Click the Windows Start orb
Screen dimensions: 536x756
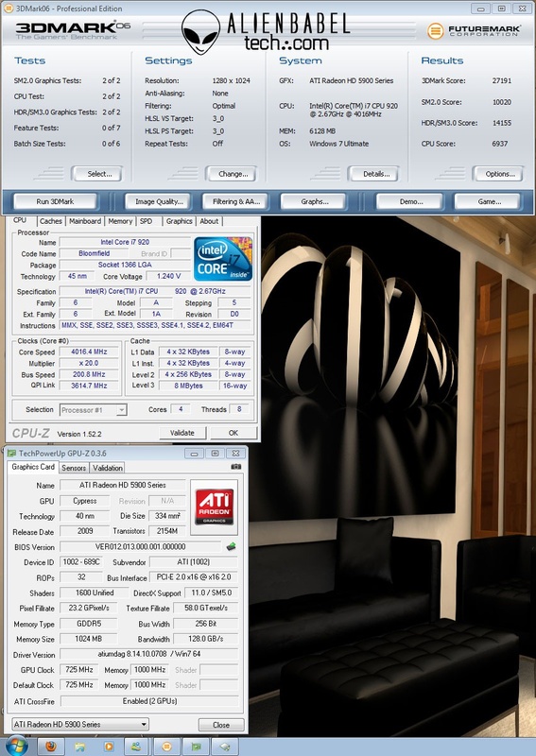click(x=17, y=746)
